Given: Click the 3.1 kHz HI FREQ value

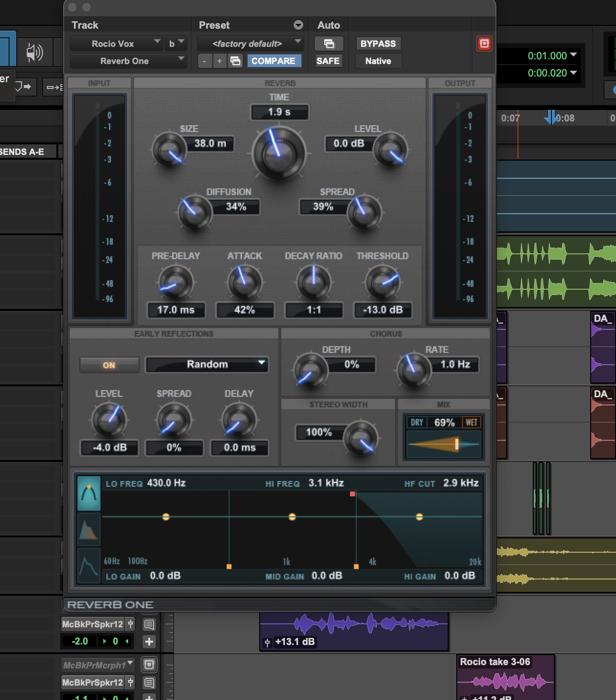Looking at the screenshot, I should [326, 483].
